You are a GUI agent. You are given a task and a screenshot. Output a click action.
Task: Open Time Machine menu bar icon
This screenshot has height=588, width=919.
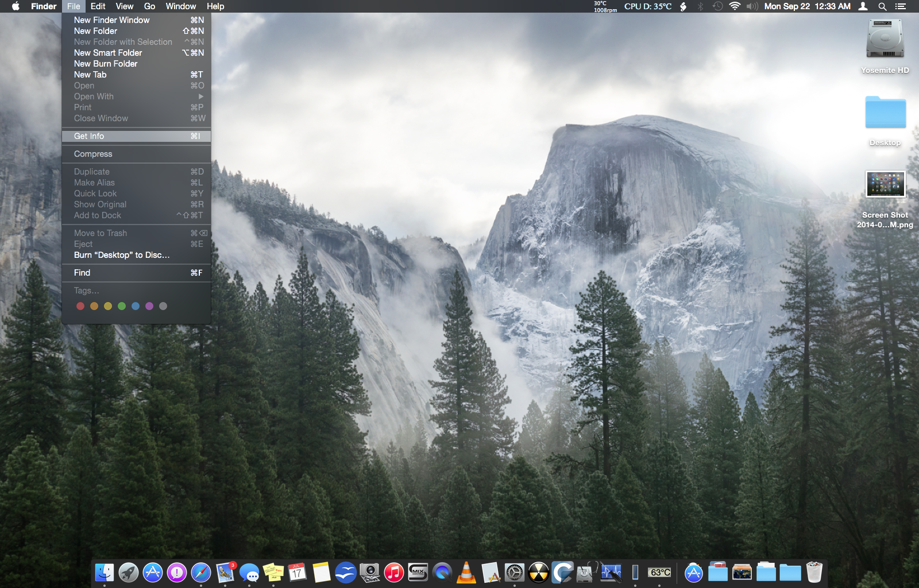click(717, 6)
